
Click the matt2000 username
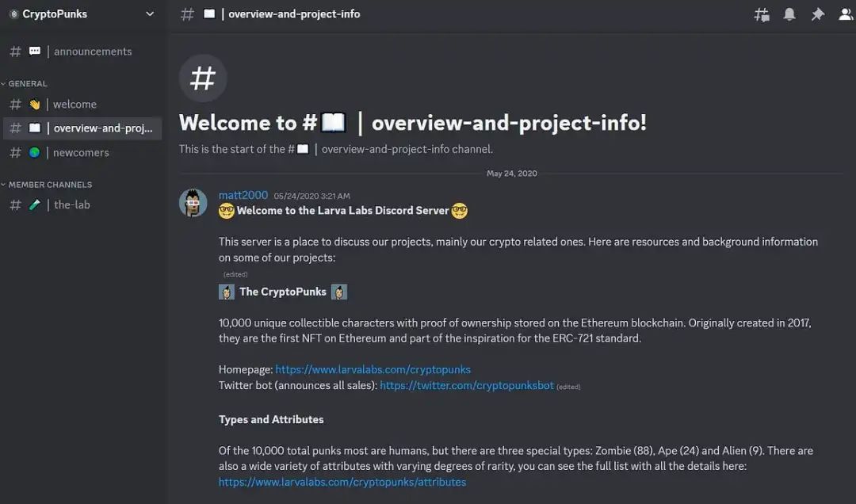pyautogui.click(x=243, y=195)
